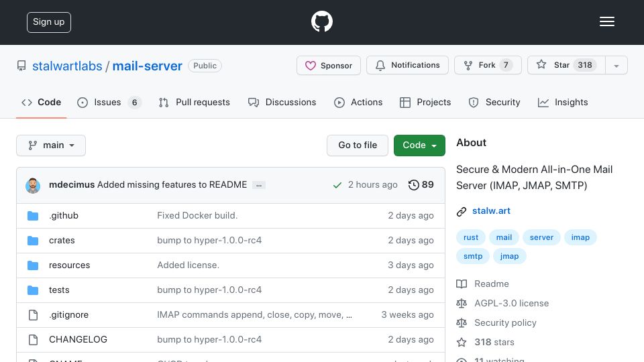Open commit 'Added missing features to README'

tap(172, 185)
